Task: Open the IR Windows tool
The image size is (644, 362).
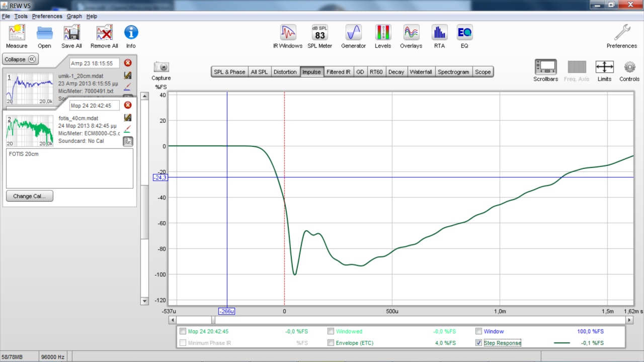Action: (288, 33)
